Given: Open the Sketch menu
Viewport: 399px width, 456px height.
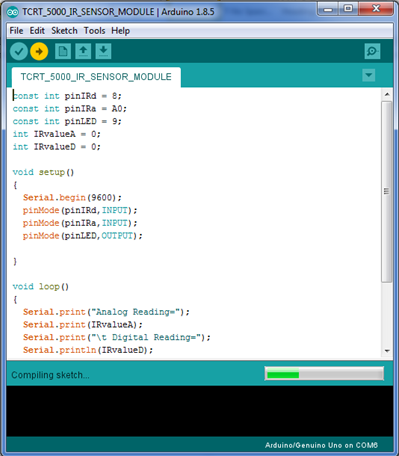Looking at the screenshot, I should tap(64, 31).
